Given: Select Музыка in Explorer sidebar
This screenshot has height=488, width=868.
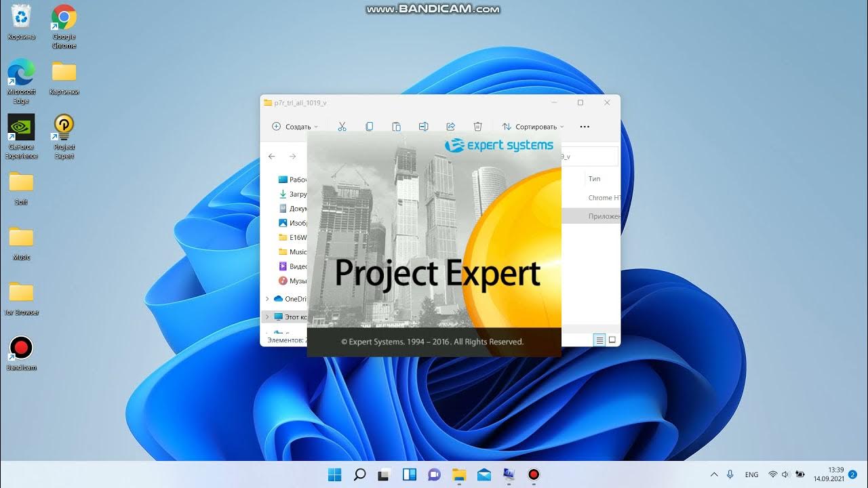Looking at the screenshot, I should pos(292,281).
